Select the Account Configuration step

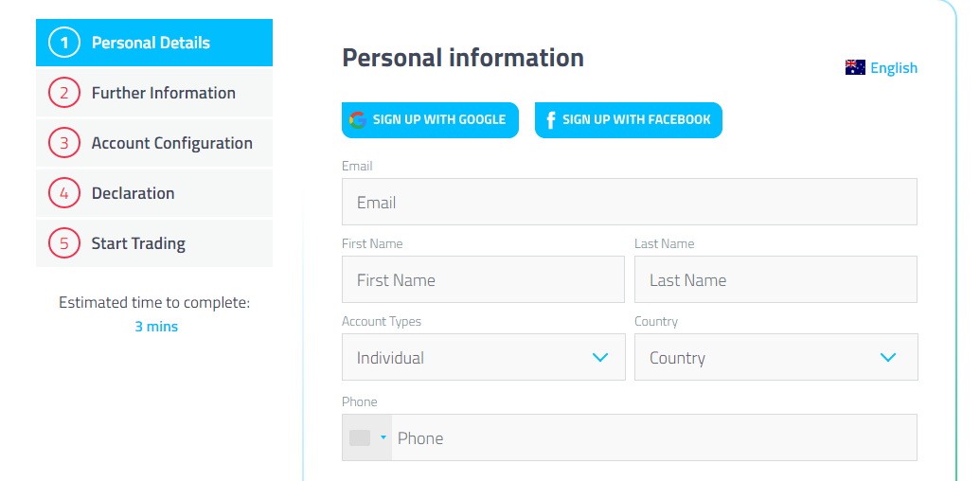(171, 143)
